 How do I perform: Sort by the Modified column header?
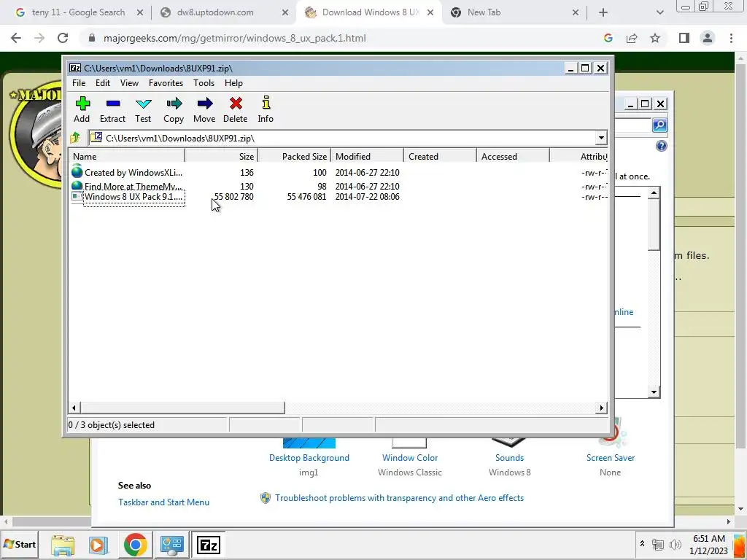[x=368, y=156]
